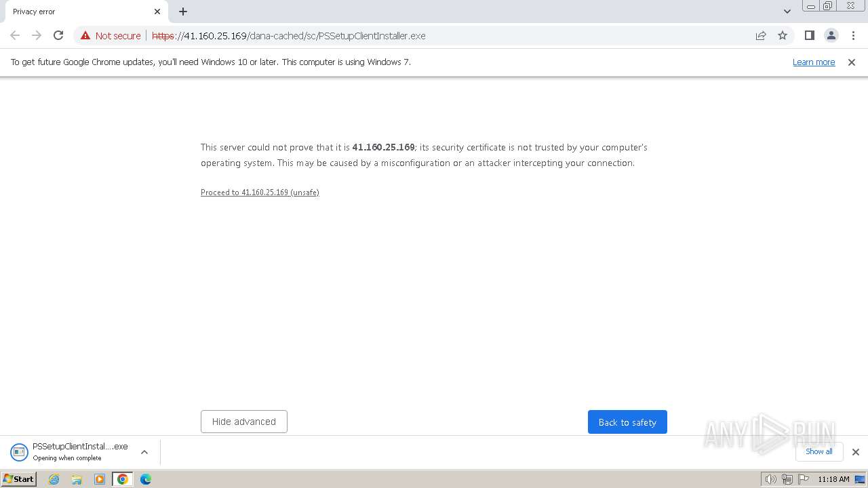Open the Action Center flag icon
This screenshot has width=868, height=488.
coord(804,479)
